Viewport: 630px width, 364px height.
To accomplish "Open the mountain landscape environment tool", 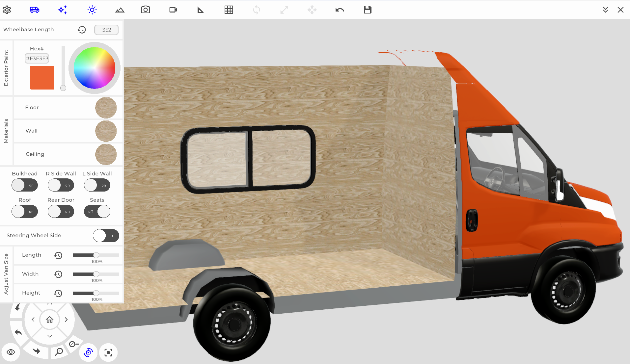I will pos(120,10).
